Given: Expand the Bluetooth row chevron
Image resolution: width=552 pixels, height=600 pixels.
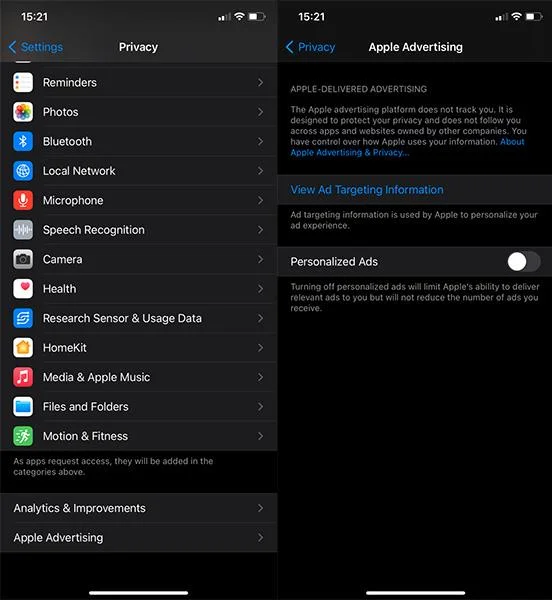Looking at the screenshot, I should pos(261,141).
